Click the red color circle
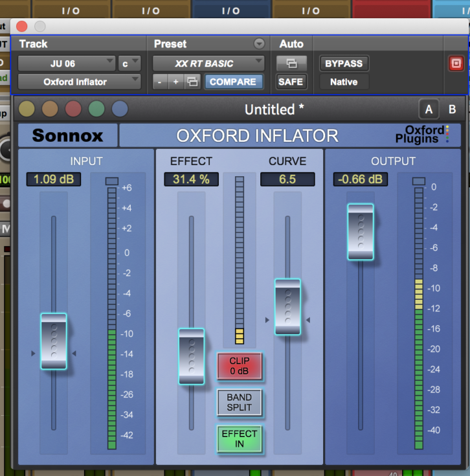The width and height of the screenshot is (470, 476). coord(73,109)
